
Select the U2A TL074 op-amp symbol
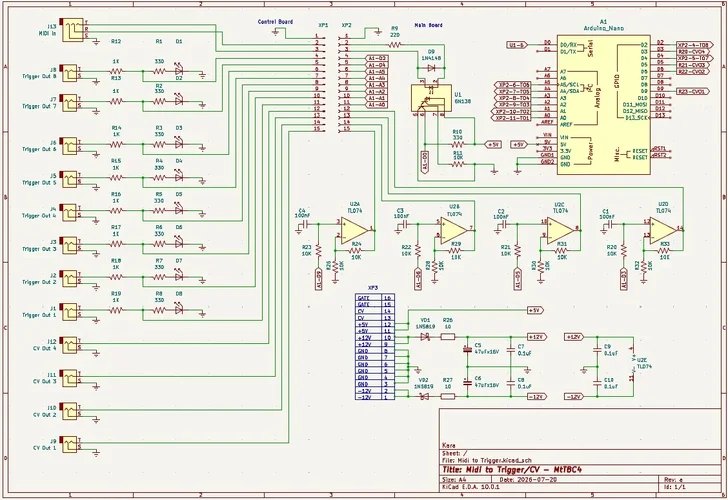click(x=354, y=230)
